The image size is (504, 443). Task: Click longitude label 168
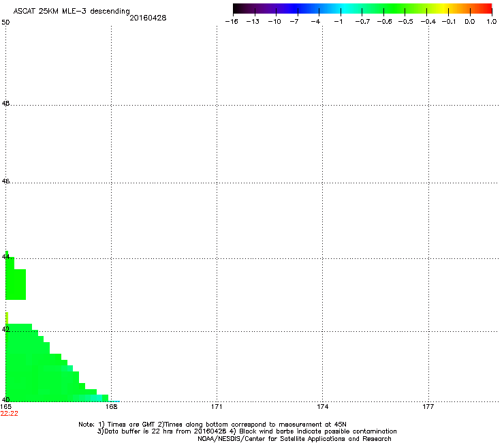(x=112, y=407)
